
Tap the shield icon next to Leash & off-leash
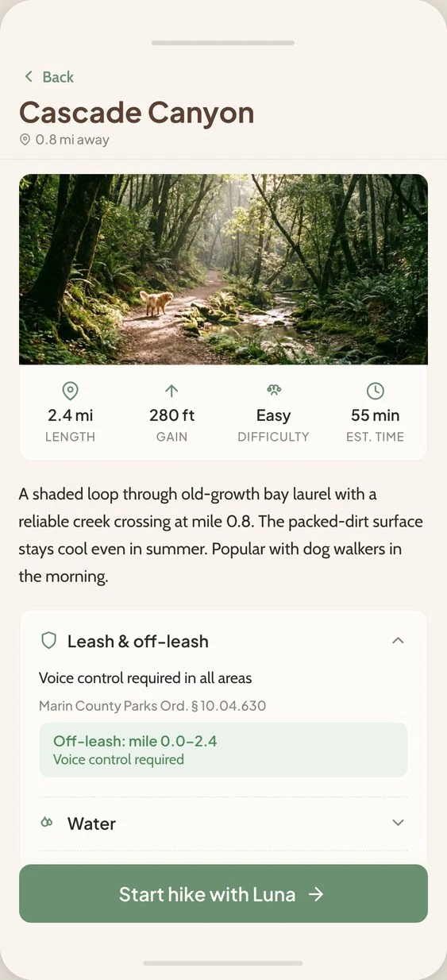pyautogui.click(x=48, y=641)
